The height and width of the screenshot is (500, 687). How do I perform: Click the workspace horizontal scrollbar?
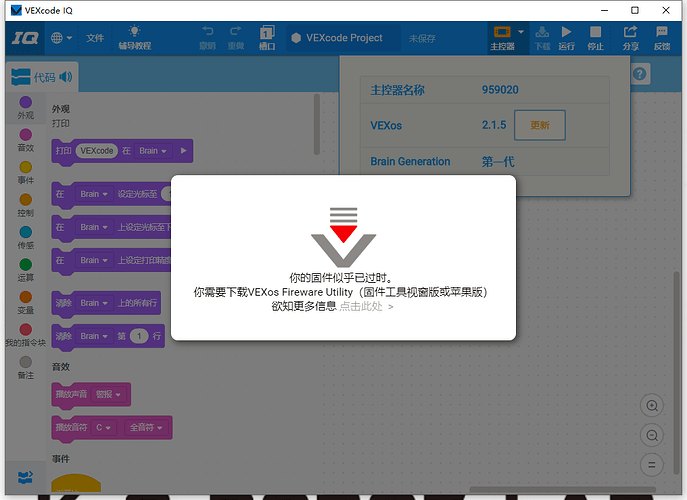point(563,489)
